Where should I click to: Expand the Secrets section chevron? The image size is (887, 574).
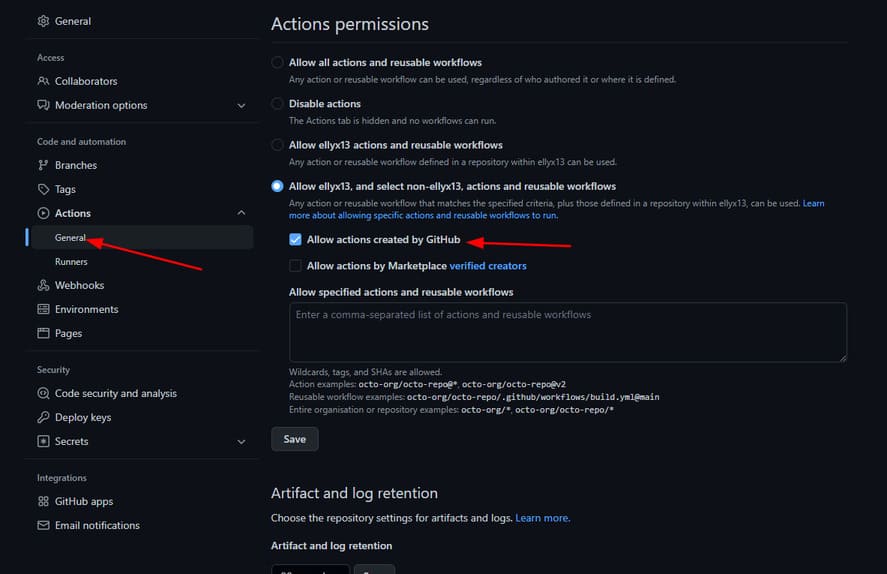coord(241,442)
